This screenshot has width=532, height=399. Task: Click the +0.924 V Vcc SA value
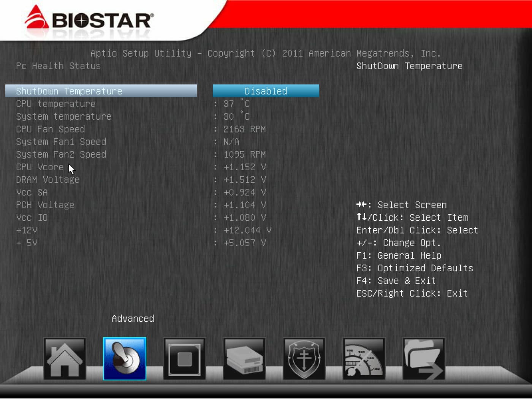245,192
